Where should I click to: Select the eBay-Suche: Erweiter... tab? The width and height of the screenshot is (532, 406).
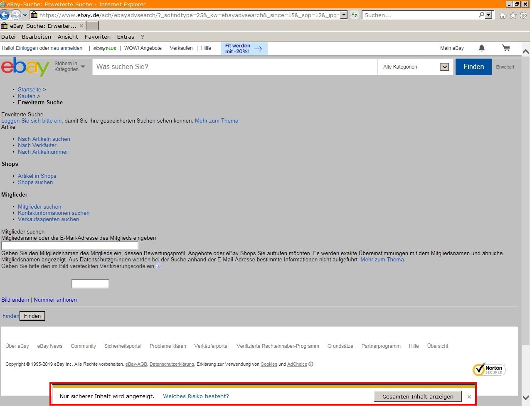point(43,26)
